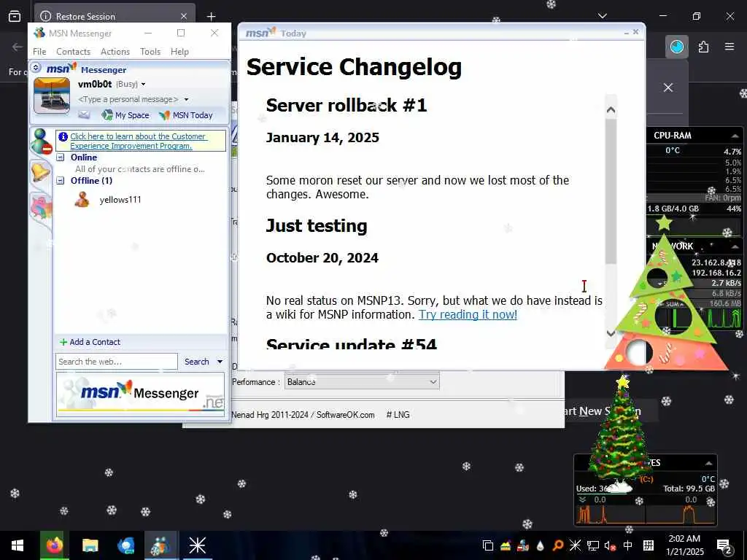Collapse the Offline (1) contacts group
This screenshot has height=560, width=747.
[x=61, y=181]
